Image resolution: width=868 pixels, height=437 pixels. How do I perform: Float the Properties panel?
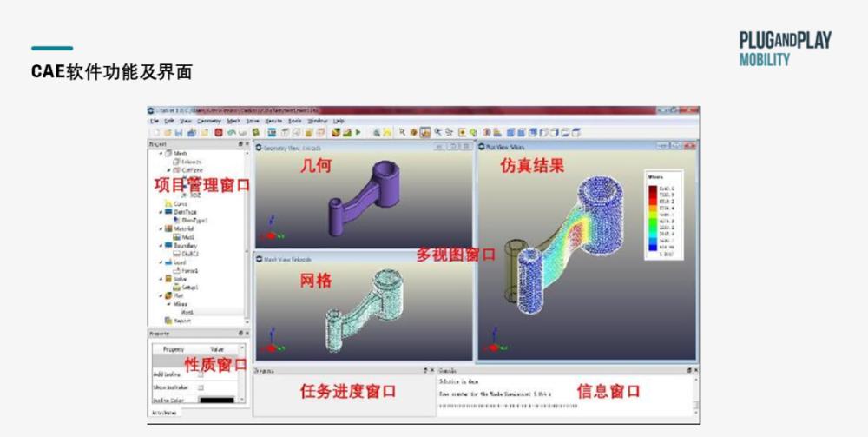240,334
